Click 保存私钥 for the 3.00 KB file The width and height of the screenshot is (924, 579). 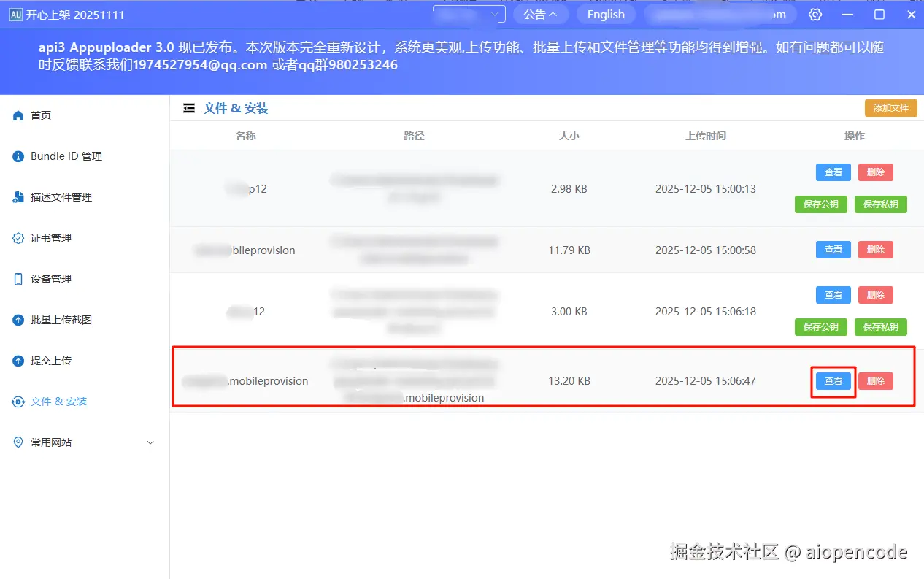[881, 327]
